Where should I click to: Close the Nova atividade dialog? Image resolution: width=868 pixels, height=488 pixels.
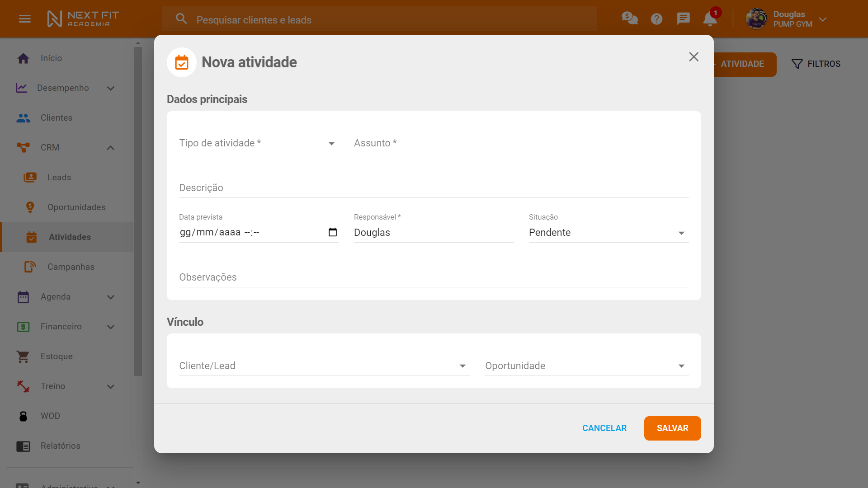[x=693, y=57]
